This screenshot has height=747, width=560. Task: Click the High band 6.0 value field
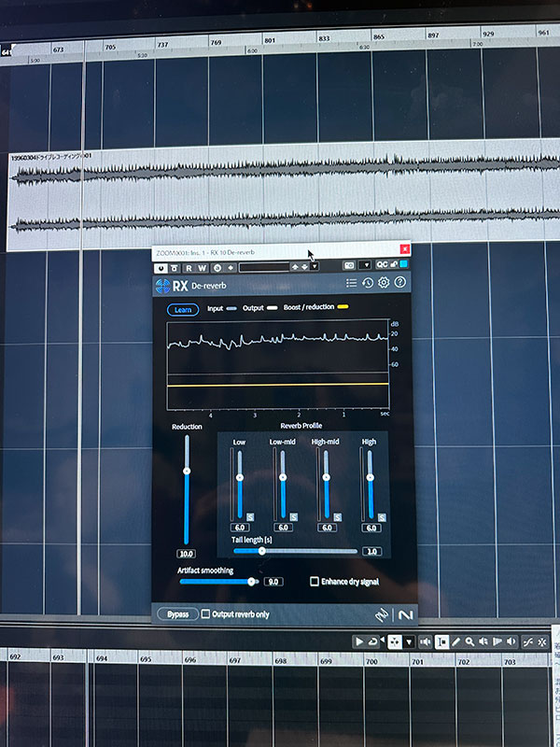point(371,528)
